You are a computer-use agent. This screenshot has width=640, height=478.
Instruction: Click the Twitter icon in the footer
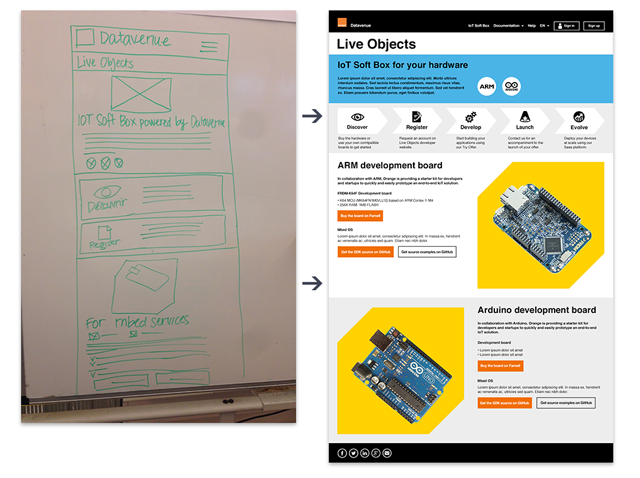coord(353,453)
